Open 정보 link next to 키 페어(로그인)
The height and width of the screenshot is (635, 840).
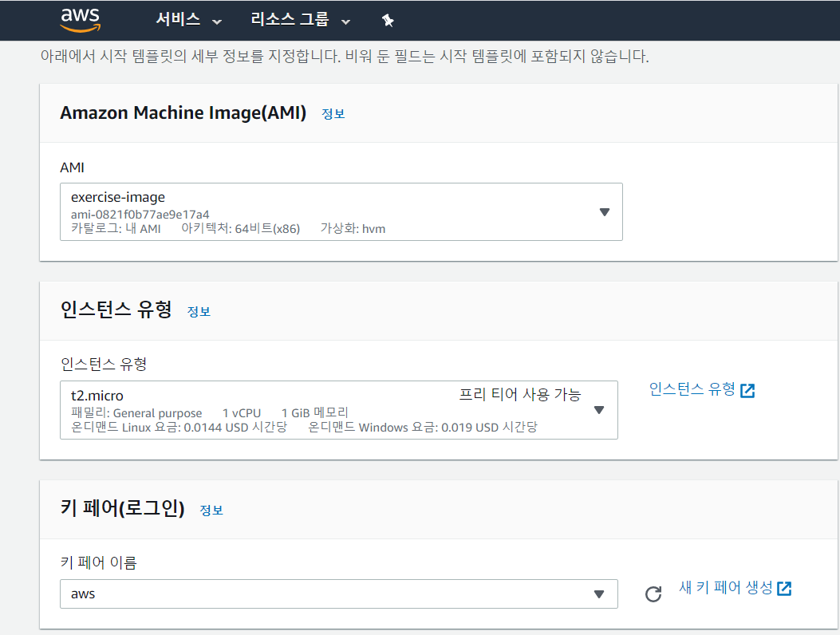[211, 510]
